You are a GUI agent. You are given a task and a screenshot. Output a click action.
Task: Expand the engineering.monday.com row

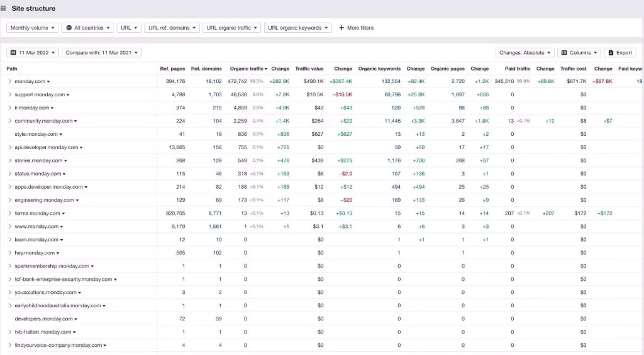[10, 200]
